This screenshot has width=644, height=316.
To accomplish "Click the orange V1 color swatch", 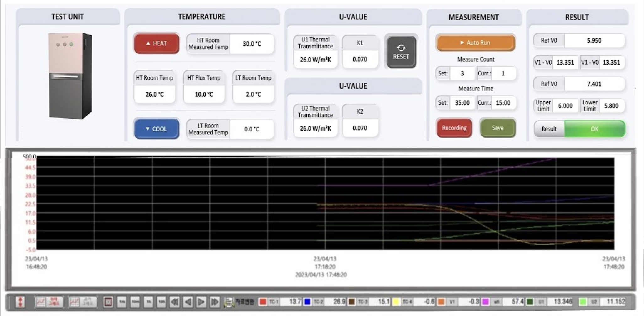I will pyautogui.click(x=441, y=302).
